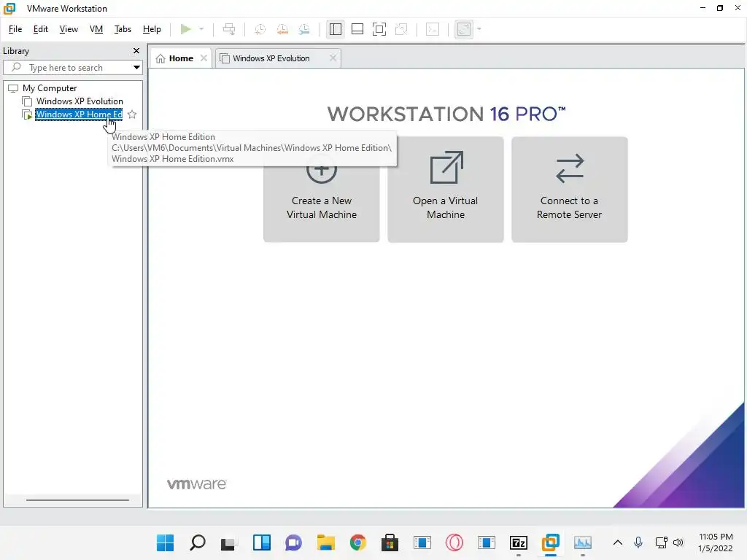This screenshot has height=560, width=747.
Task: Click the microphone tray icon
Action: click(638, 542)
